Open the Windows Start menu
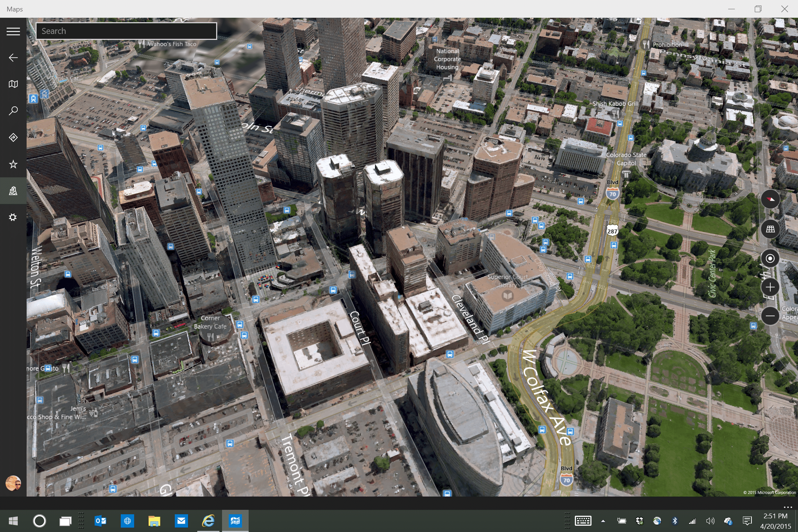This screenshot has height=532, width=798. tap(13, 521)
